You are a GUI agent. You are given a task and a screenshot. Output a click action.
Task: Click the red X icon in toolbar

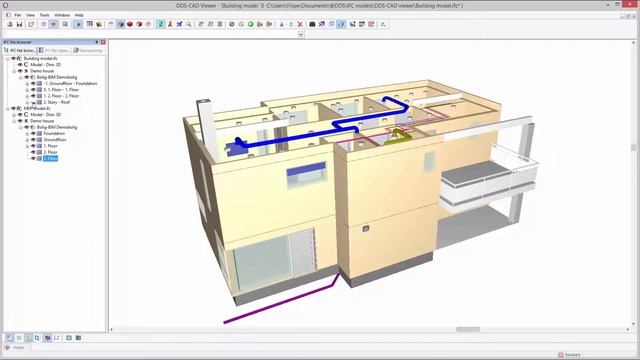click(x=300, y=24)
